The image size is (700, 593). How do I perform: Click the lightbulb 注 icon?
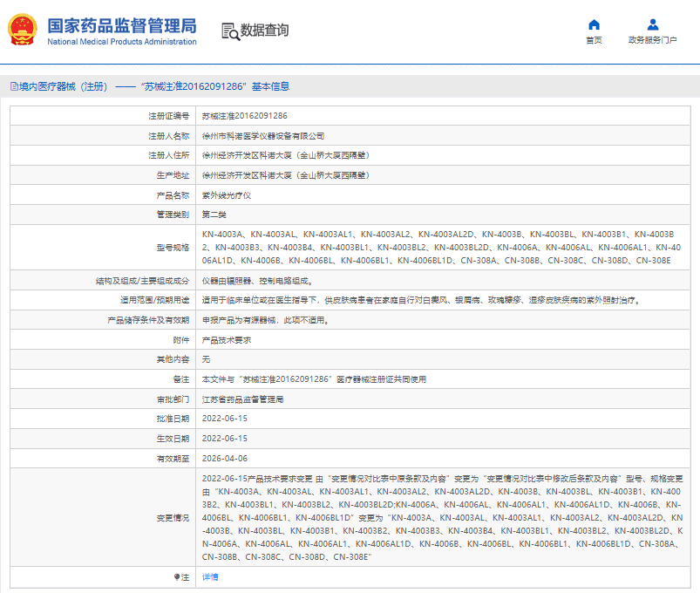pos(177,577)
